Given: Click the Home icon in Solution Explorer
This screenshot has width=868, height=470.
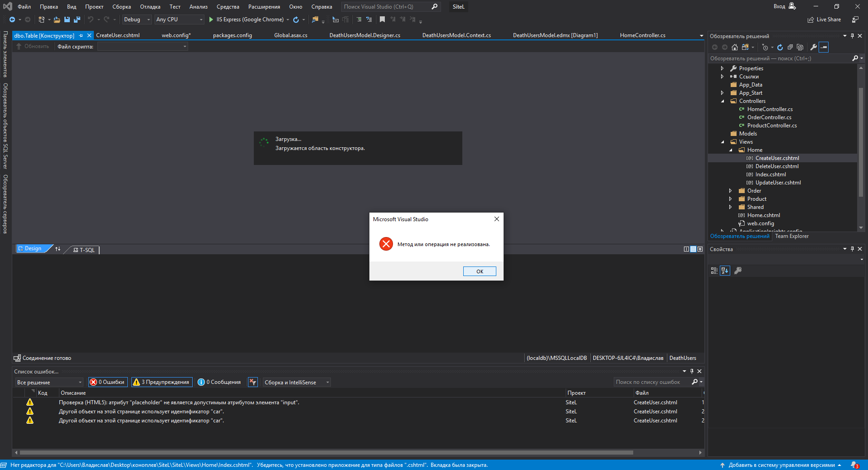Looking at the screenshot, I should click(x=735, y=47).
